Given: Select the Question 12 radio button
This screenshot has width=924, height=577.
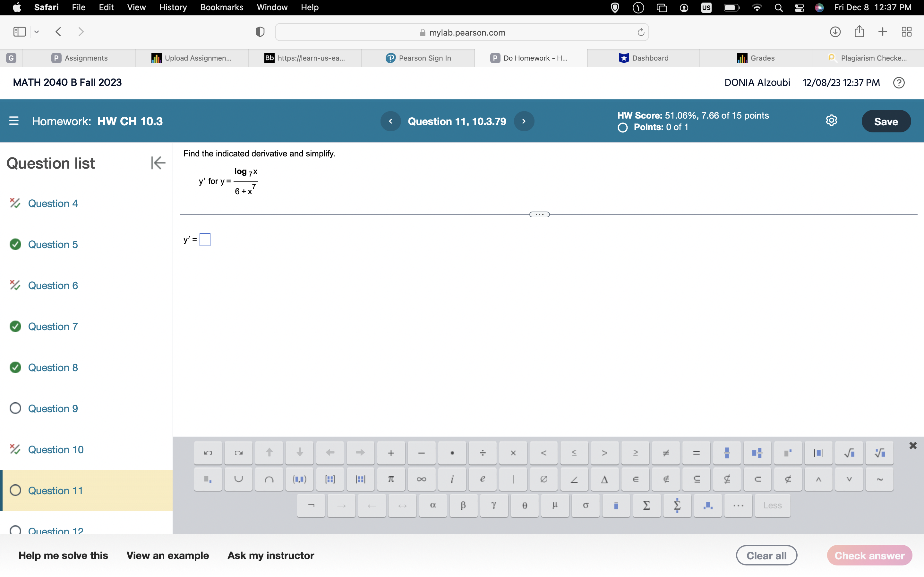Looking at the screenshot, I should click(15, 530).
